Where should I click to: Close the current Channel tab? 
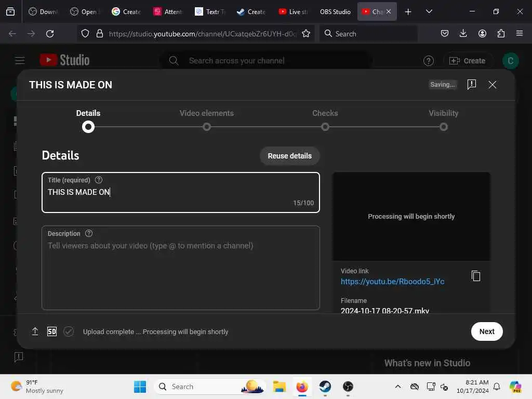pos(389,11)
